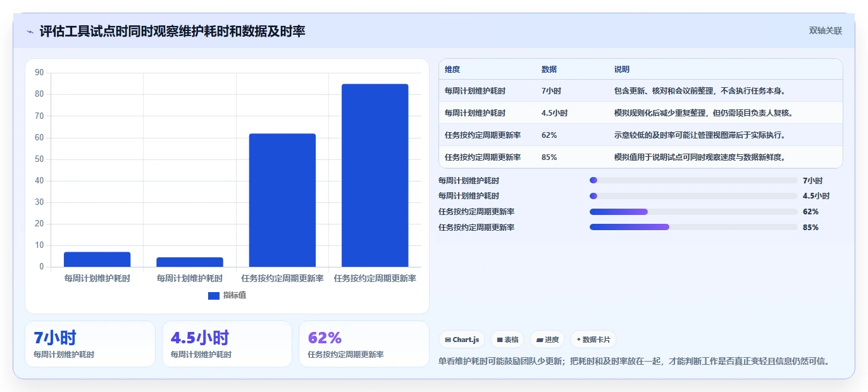The width and height of the screenshot is (868, 392).
Task: Select the 进度 chip
Action: (547, 340)
